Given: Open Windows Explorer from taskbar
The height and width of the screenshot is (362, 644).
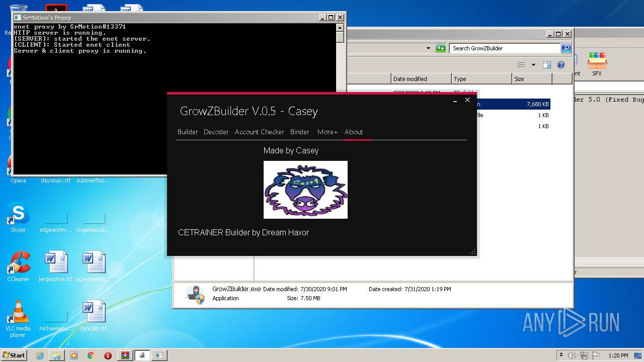Looking at the screenshot, I should click(57, 355).
